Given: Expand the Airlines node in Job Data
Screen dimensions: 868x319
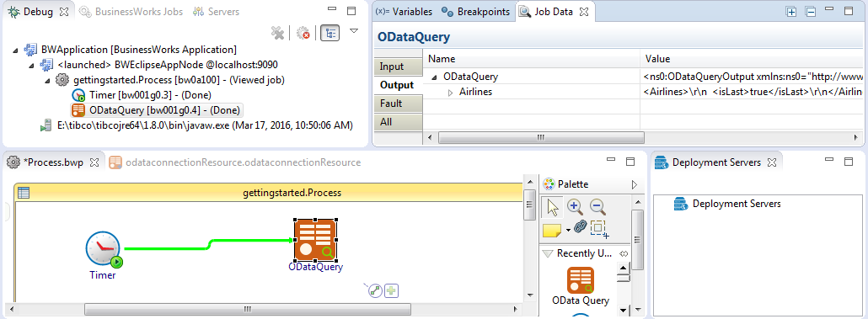Looking at the screenshot, I should [x=450, y=93].
